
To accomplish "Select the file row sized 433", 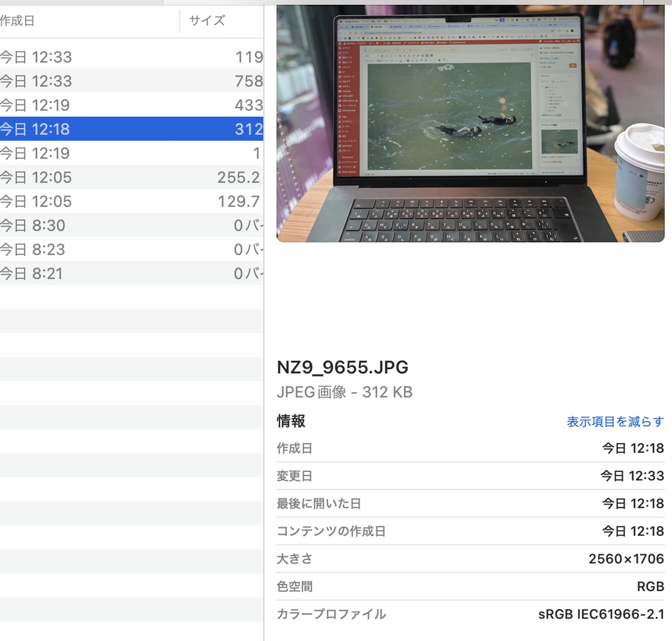I will (132, 105).
